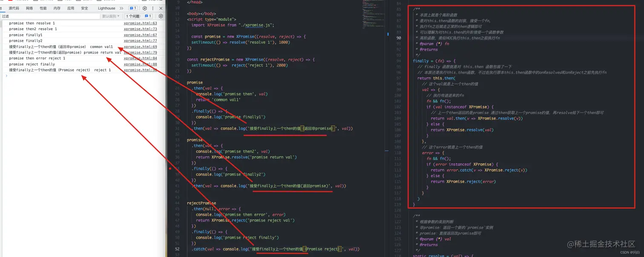The height and width of the screenshot is (257, 644).
Task: Select log 'promise then error reject 1'
Action: pyautogui.click(x=37, y=58)
